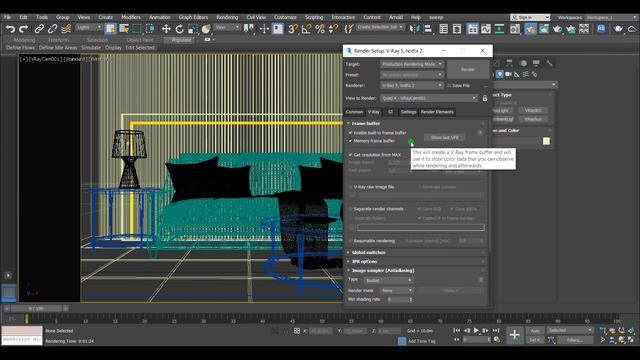The image size is (640, 360).
Task: Click the Render button
Action: [x=468, y=69]
